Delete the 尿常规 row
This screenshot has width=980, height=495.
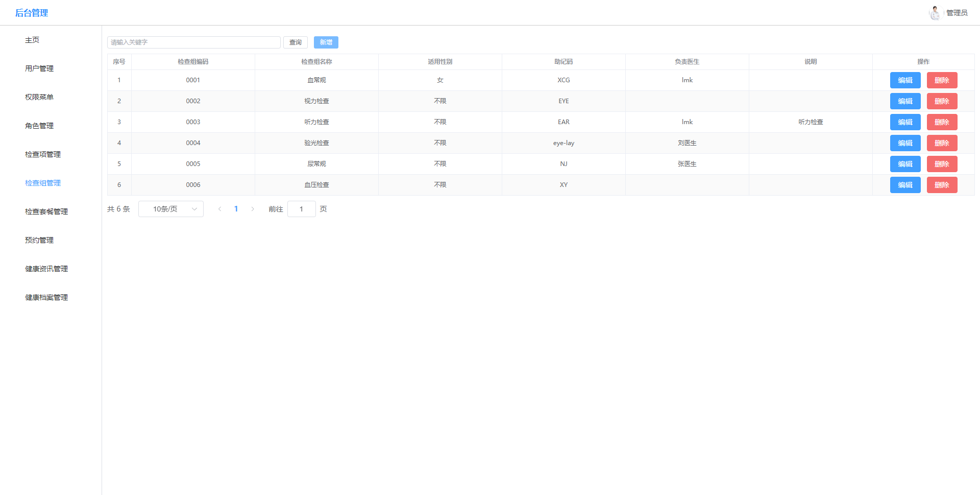pos(942,164)
